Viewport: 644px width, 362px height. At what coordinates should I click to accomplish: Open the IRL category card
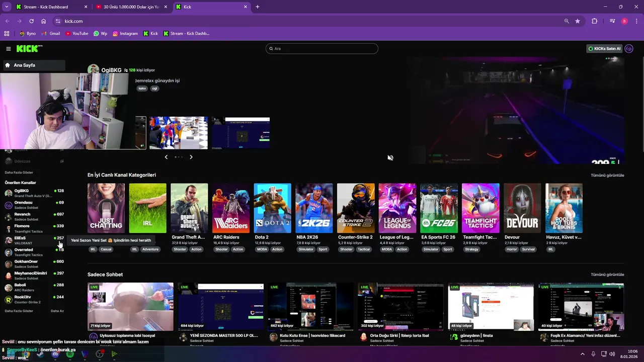click(147, 208)
